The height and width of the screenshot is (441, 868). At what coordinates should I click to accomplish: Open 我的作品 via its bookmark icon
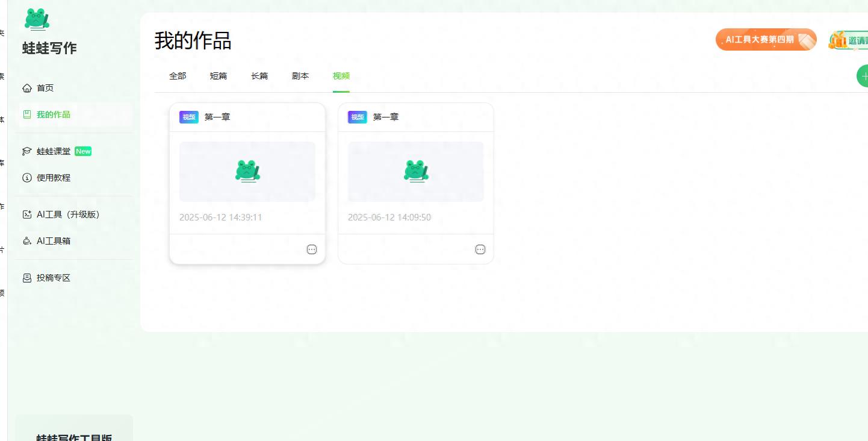(x=27, y=113)
